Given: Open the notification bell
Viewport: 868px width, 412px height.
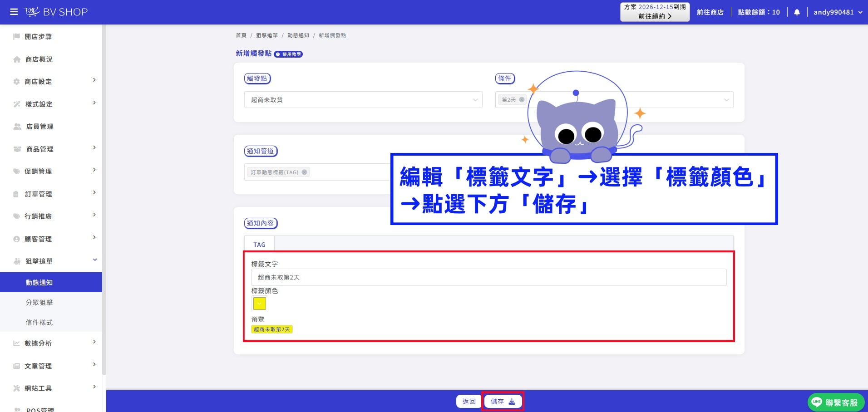Looking at the screenshot, I should (x=797, y=12).
